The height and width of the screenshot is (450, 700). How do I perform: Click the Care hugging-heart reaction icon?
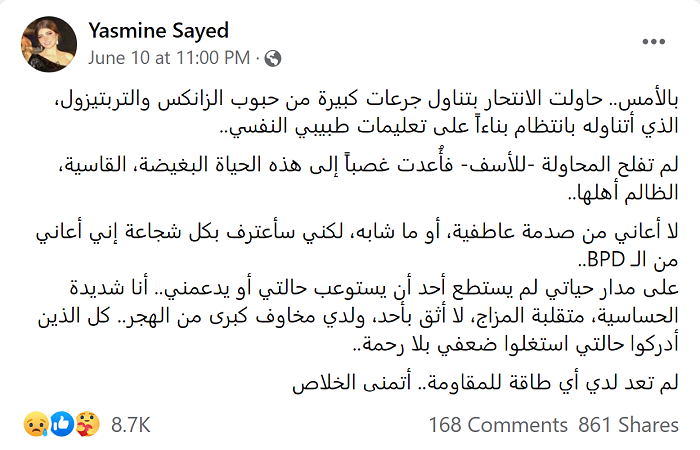[87, 424]
